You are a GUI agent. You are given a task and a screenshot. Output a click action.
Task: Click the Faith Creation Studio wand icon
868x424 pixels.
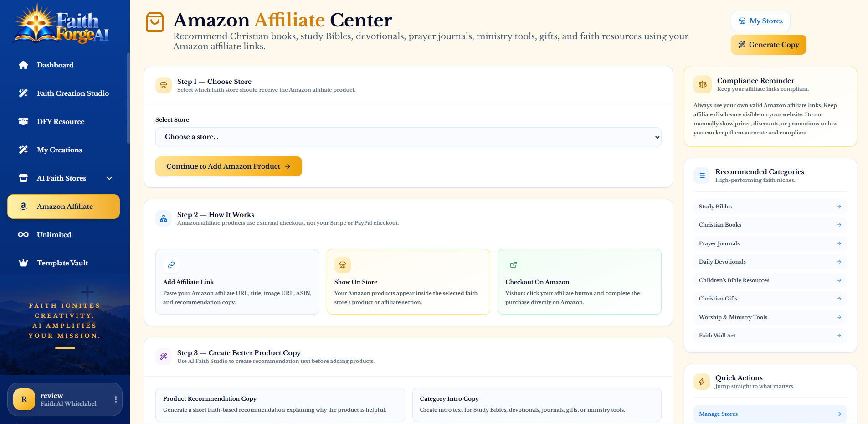pos(23,93)
